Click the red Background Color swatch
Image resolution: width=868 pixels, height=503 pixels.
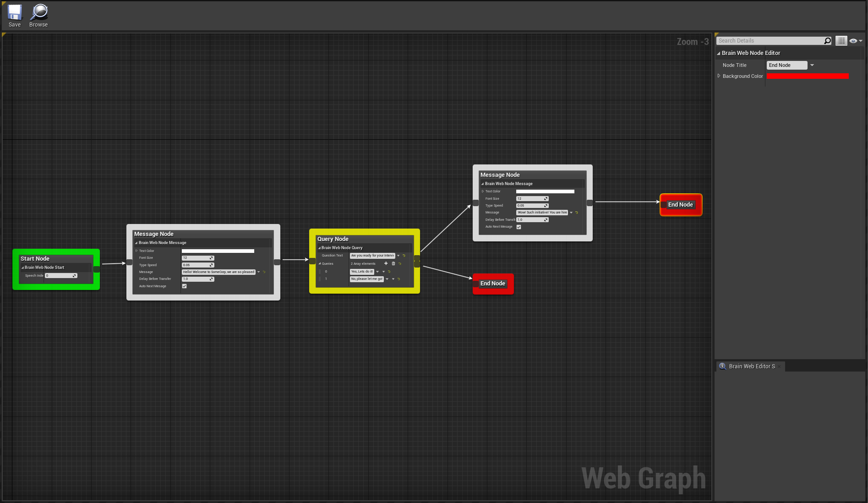[x=807, y=76]
